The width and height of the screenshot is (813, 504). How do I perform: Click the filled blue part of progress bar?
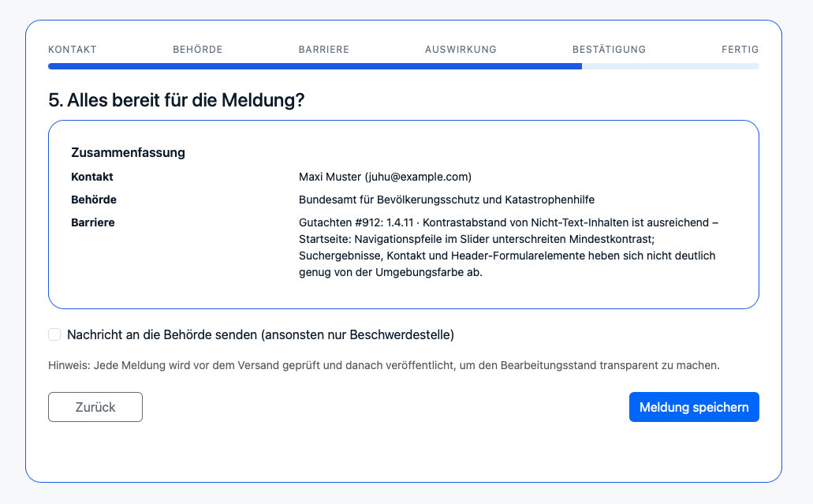tap(315, 66)
